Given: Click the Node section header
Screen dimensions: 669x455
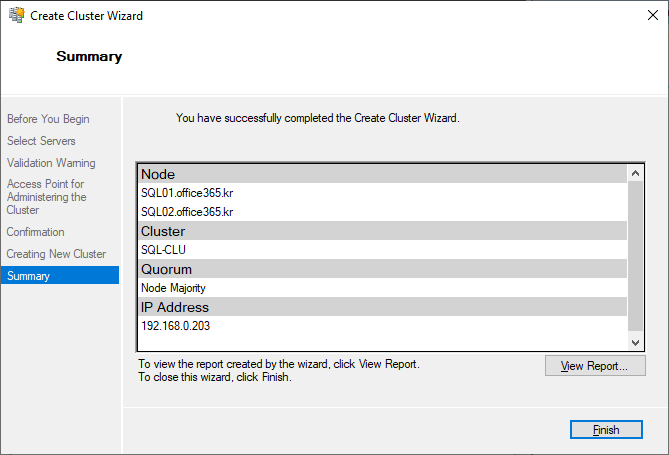Looking at the screenshot, I should [383, 174].
